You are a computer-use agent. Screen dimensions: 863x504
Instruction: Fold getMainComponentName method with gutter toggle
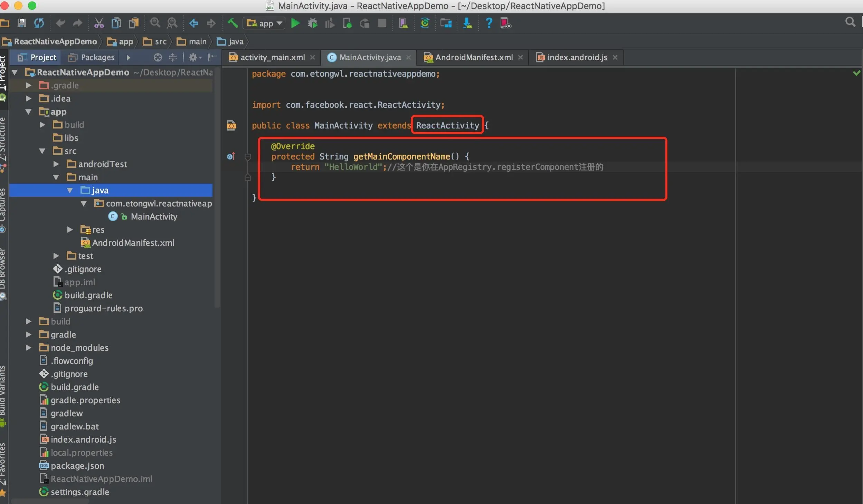[x=248, y=157]
